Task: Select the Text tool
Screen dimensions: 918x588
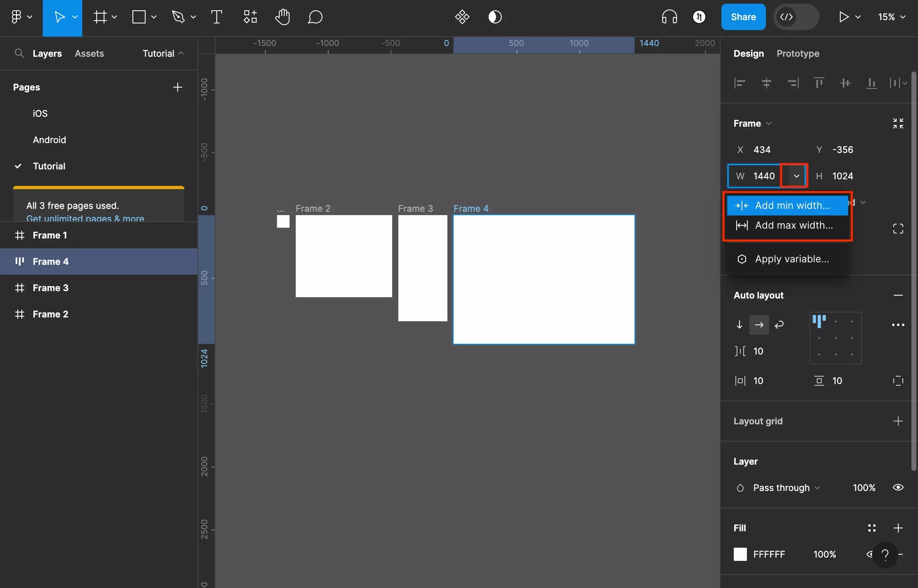Action: pyautogui.click(x=216, y=17)
